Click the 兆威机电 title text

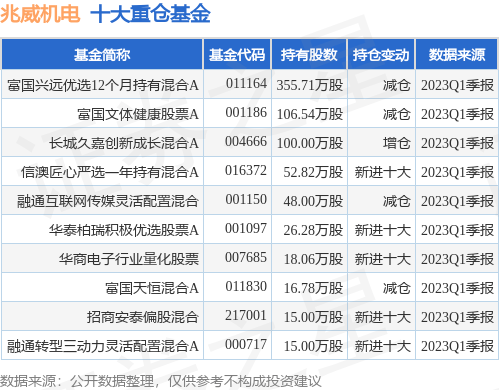coord(40,14)
